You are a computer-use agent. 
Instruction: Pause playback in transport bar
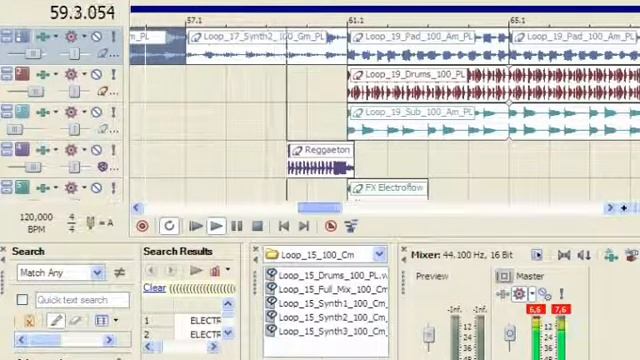[237, 226]
